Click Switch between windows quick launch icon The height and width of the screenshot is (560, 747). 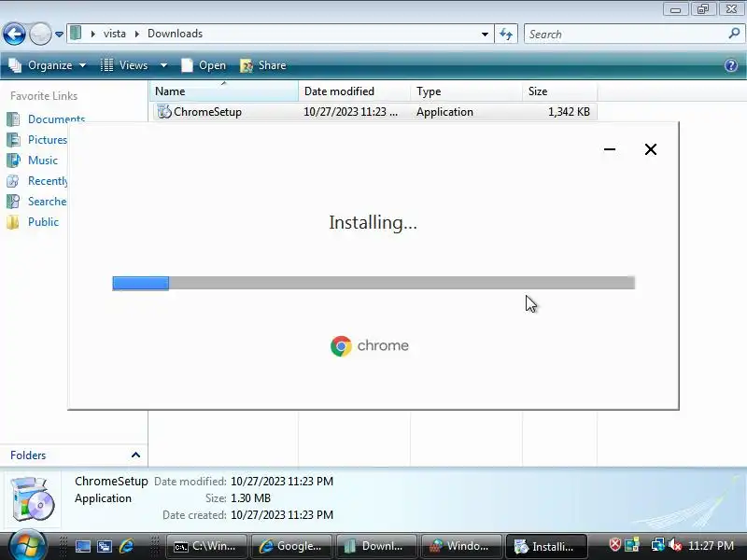click(105, 546)
